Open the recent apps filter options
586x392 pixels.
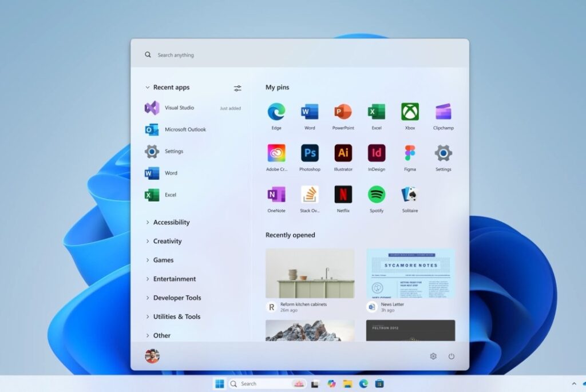237,88
